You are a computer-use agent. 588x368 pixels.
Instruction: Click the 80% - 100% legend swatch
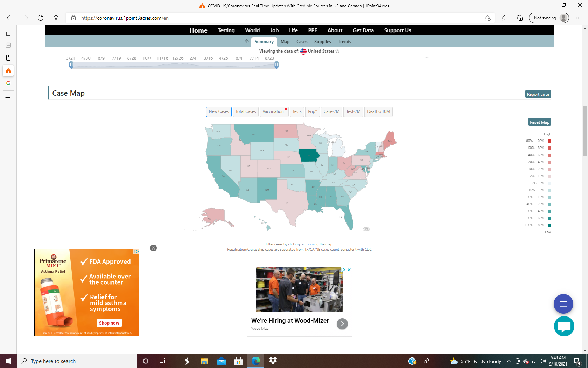(549, 141)
